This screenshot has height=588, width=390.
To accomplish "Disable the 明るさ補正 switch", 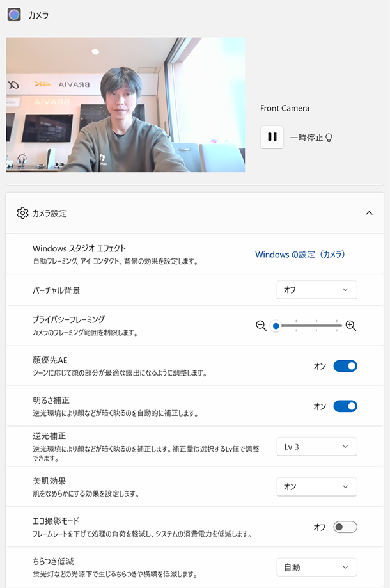I will [x=345, y=406].
